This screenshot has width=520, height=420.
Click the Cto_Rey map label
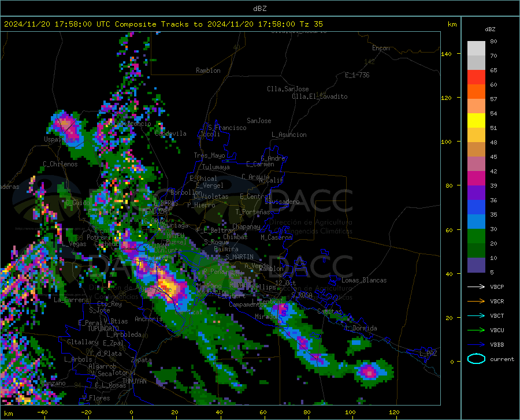pos(109,304)
